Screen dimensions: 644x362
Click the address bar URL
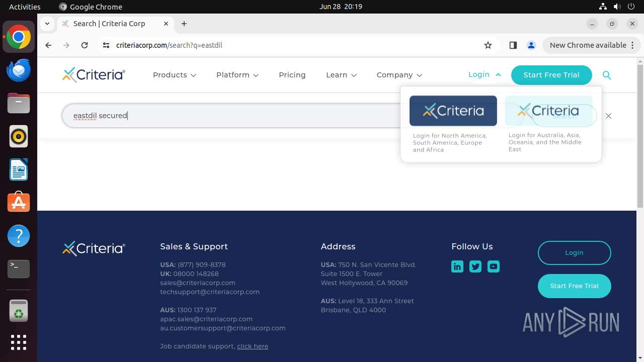point(169,45)
